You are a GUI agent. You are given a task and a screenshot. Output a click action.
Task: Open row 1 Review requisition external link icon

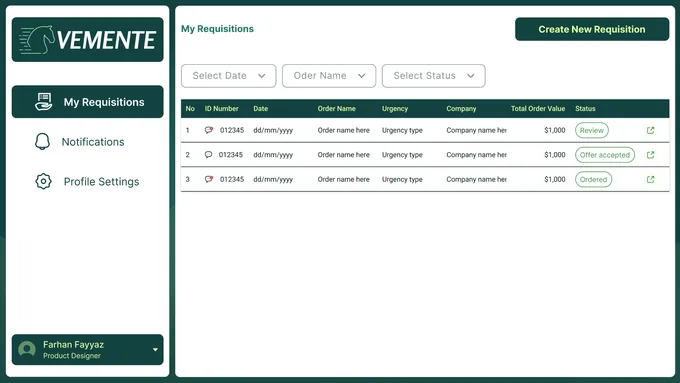[x=651, y=130]
